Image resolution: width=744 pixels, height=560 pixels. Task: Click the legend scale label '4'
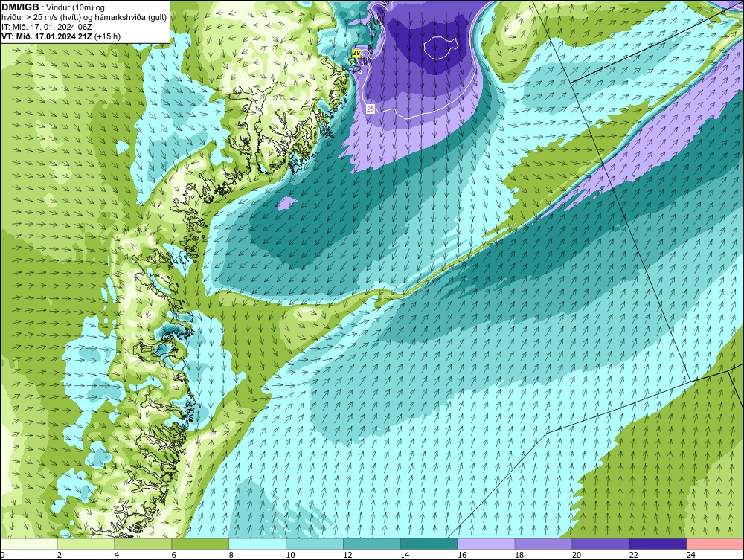tap(117, 555)
